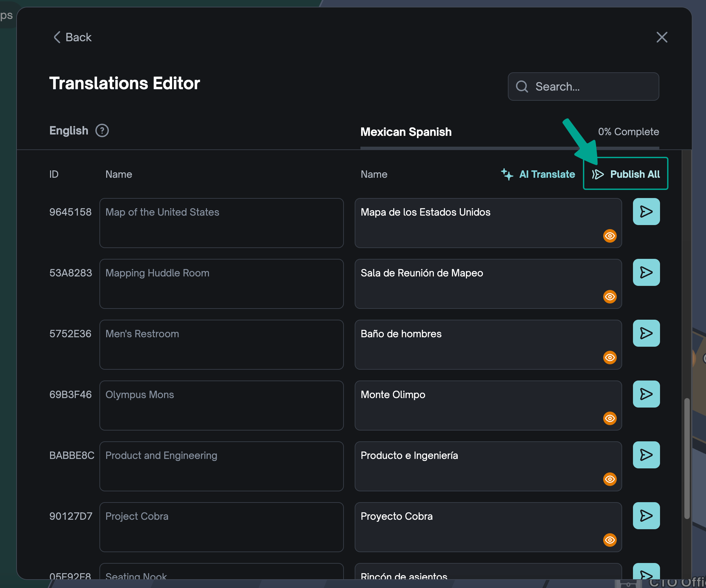Click the ID 90127D7 cell

[x=71, y=516]
